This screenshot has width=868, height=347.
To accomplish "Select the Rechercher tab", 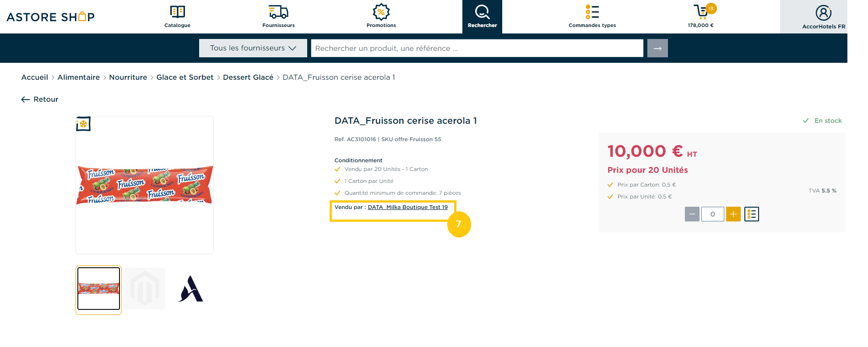I will point(482,17).
